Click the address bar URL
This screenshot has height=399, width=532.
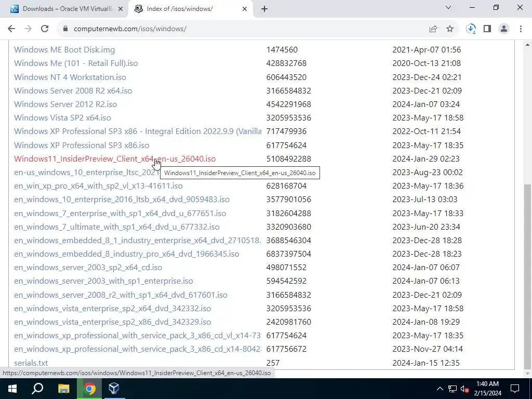(130, 29)
